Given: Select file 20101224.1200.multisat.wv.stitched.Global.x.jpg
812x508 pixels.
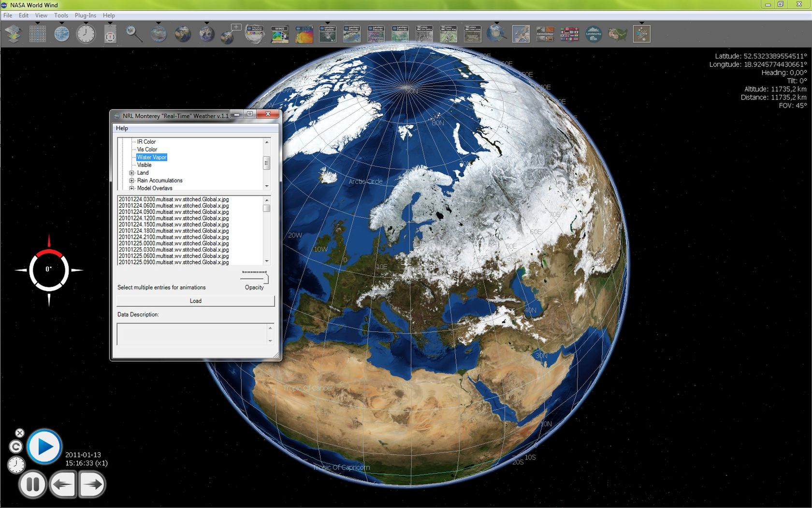Looking at the screenshot, I should (x=174, y=218).
